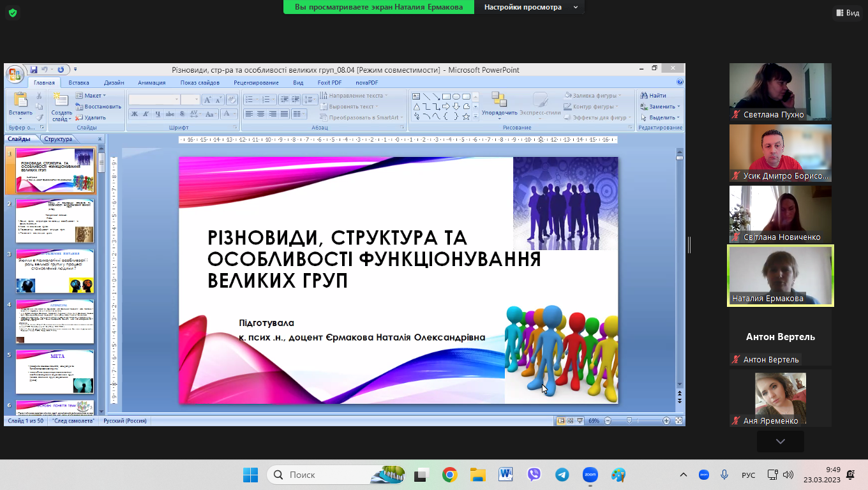Increase the list indent level
Image resolution: width=868 pixels, height=490 pixels.
pos(296,100)
